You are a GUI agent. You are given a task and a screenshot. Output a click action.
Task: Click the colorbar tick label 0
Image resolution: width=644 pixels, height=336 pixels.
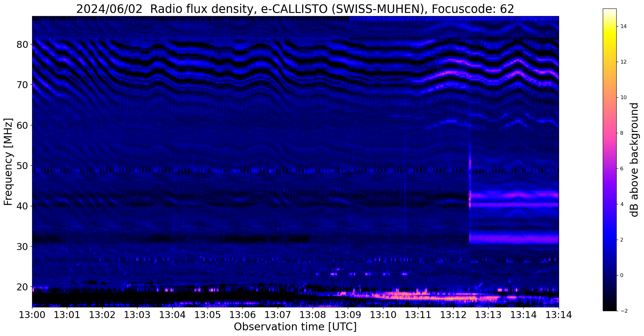(621, 276)
